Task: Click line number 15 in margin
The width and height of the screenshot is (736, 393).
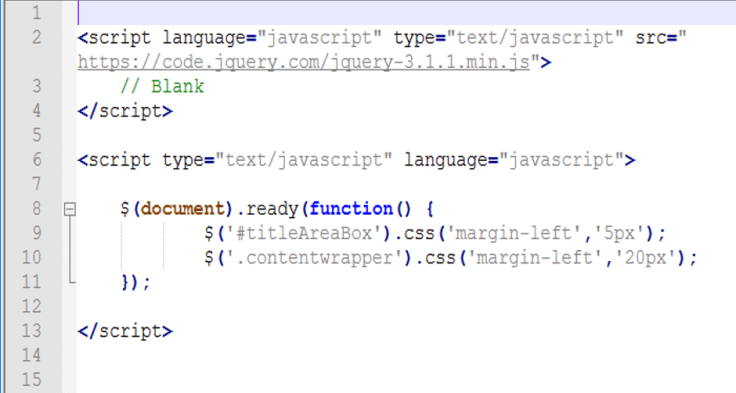Action: click(31, 379)
